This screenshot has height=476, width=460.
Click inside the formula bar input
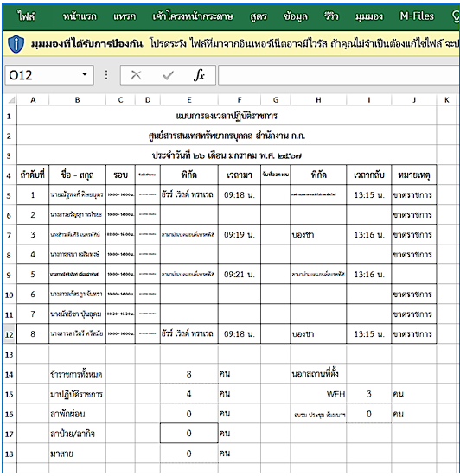pyautogui.click(x=338, y=75)
